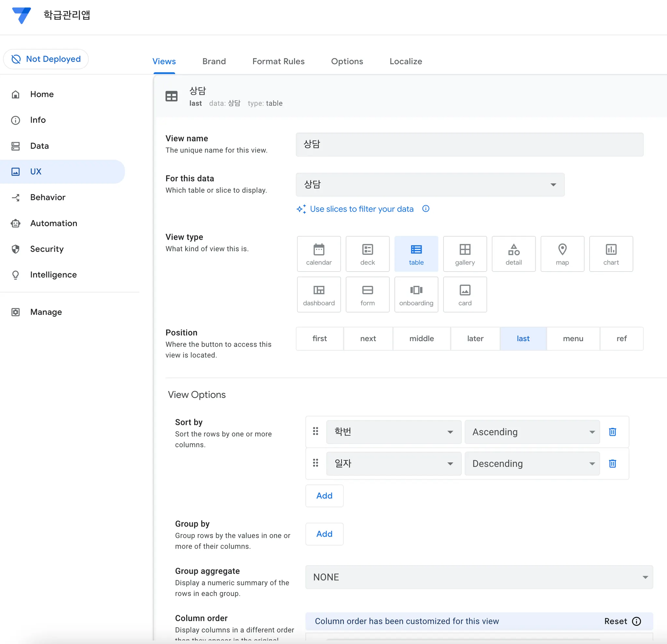
Task: Click the info icon next to slices link
Action: point(425,209)
